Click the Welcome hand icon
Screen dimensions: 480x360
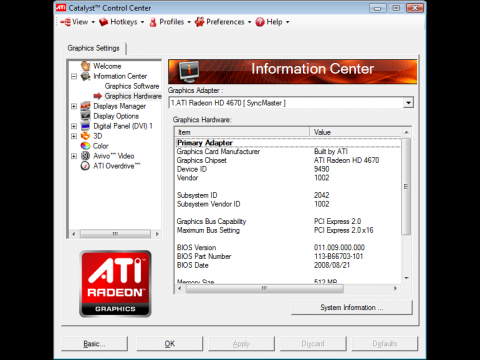click(x=86, y=66)
